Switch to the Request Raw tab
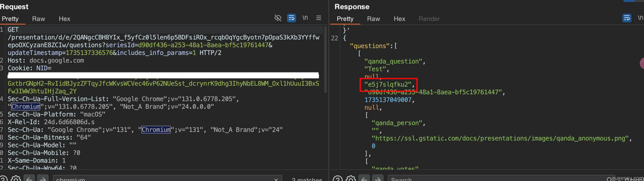 [x=38, y=19]
